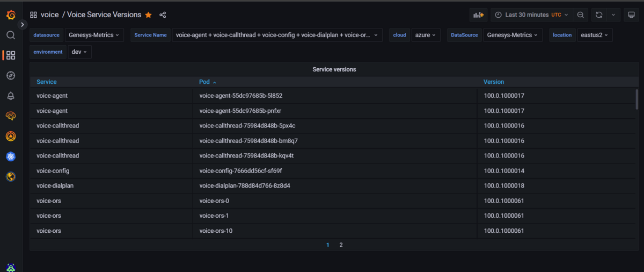Open the Last 30 minutes time picker
The image size is (644, 272).
click(x=531, y=15)
